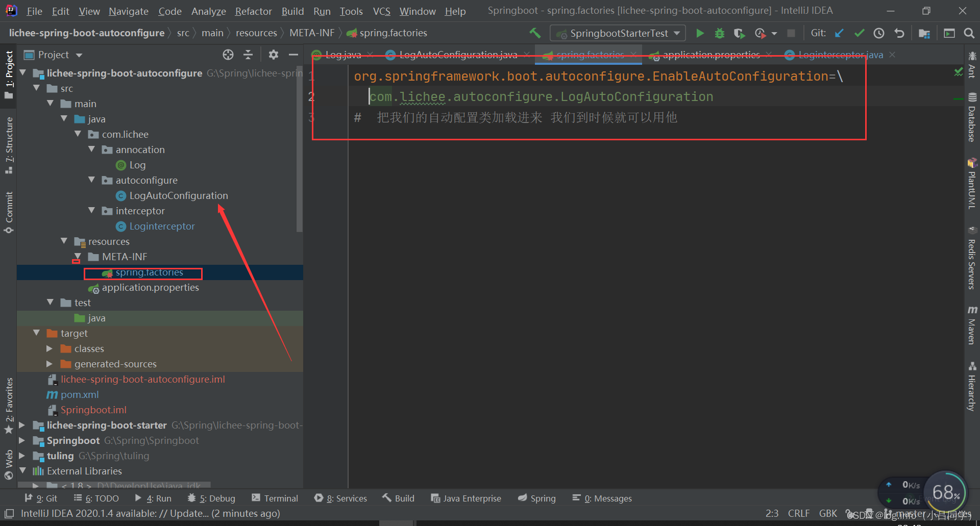Click the CRLF line separator indicator
This screenshot has width=980, height=526.
point(799,513)
